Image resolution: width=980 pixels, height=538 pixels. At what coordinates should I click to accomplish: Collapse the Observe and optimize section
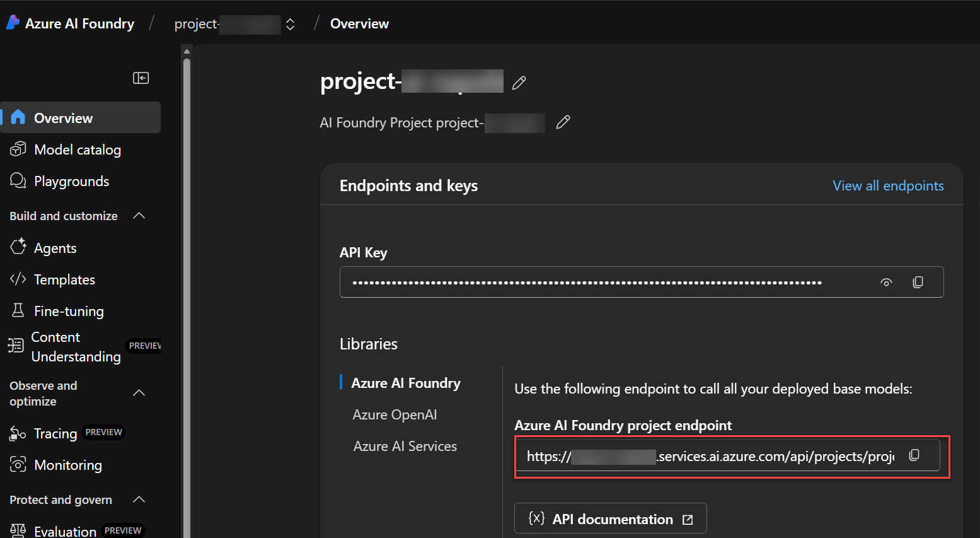tap(139, 392)
